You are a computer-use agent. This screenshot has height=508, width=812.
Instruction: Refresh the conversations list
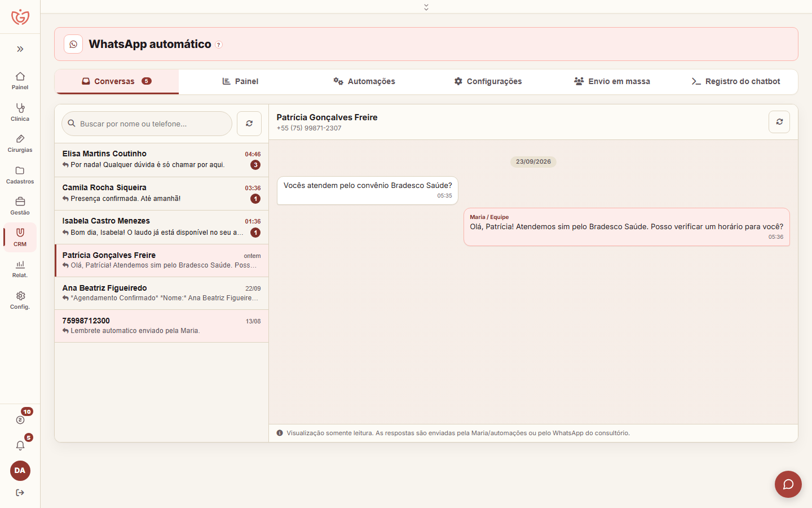tap(249, 124)
